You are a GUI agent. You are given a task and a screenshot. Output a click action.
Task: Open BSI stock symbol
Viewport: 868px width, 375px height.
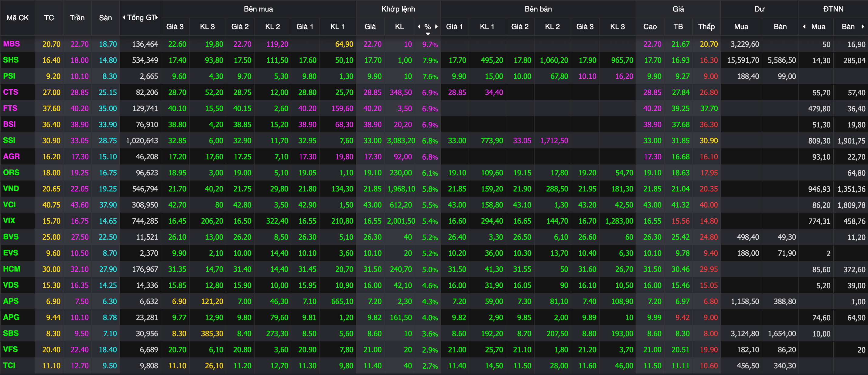point(9,124)
